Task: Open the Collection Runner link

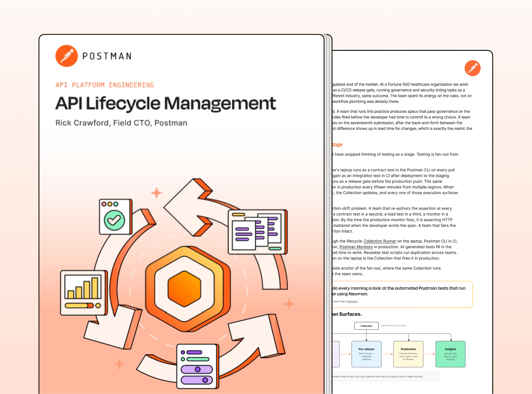Action: pyautogui.click(x=380, y=241)
